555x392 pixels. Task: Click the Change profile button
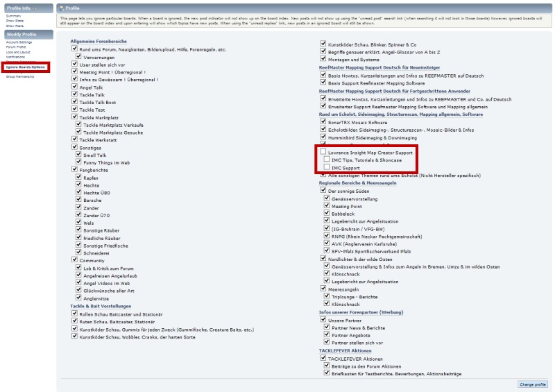(532, 384)
